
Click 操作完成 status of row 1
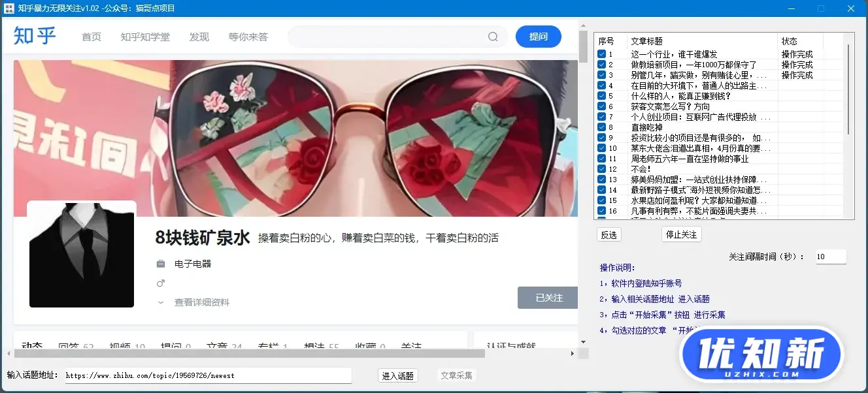[797, 54]
